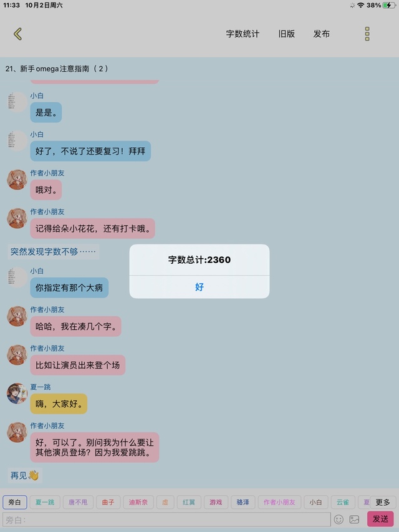The width and height of the screenshot is (399, 532).
Task: Tap the insert image icon
Action: (354, 519)
